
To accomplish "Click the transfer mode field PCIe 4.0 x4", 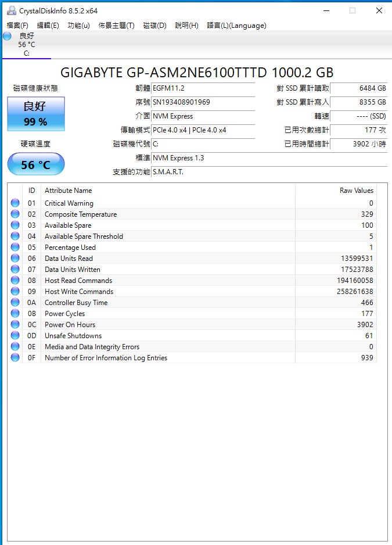I will pos(203,130).
